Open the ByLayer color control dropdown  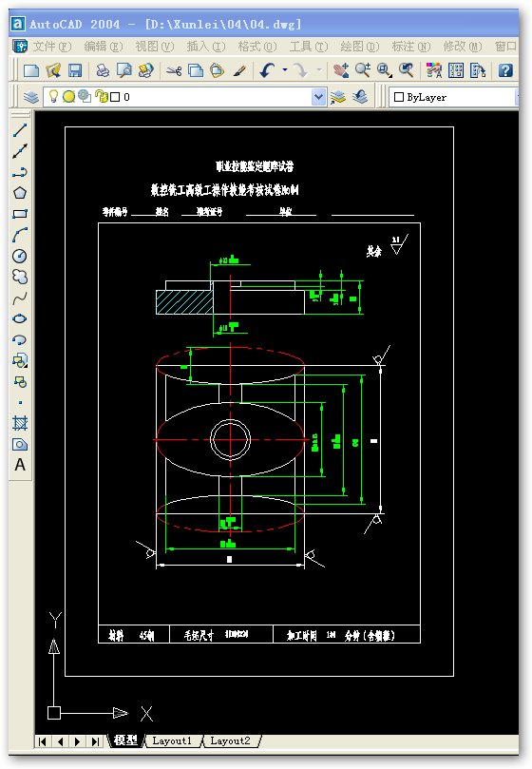[452, 97]
